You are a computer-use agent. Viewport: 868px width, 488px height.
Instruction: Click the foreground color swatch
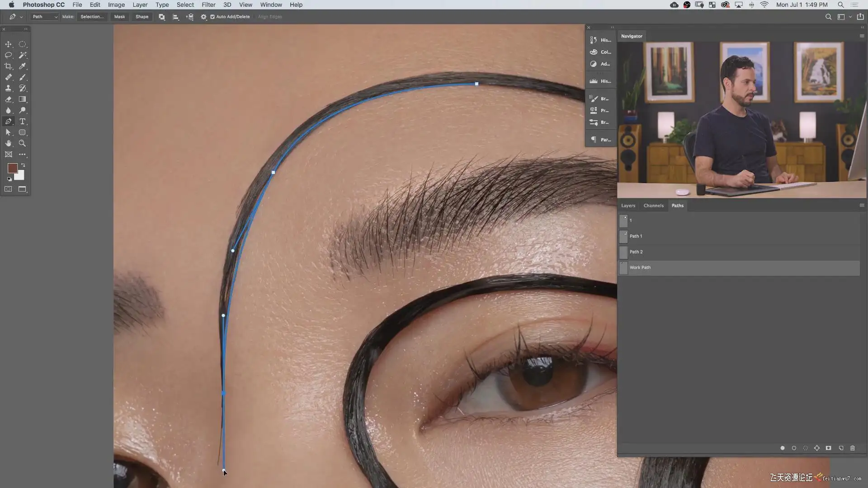click(12, 168)
